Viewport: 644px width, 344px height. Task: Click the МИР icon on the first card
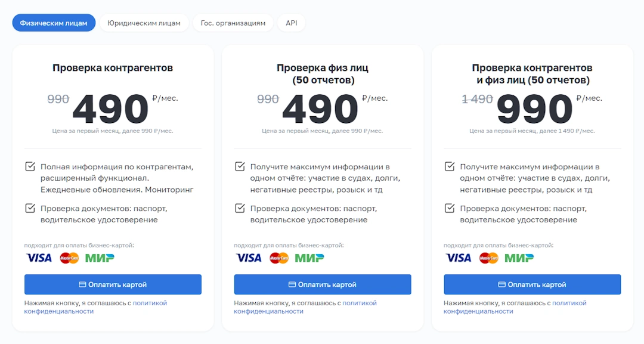coord(99,258)
